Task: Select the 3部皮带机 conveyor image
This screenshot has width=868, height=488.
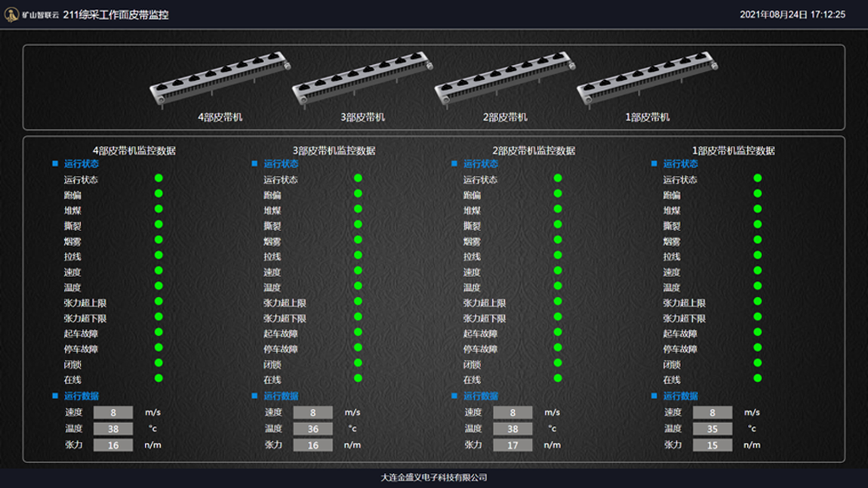Action: (362, 82)
